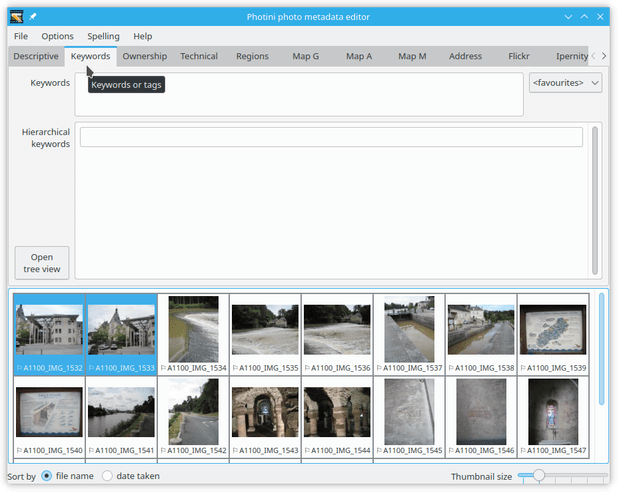The width and height of the screenshot is (618, 492).
Task: Open the Help menu
Action: (x=143, y=36)
